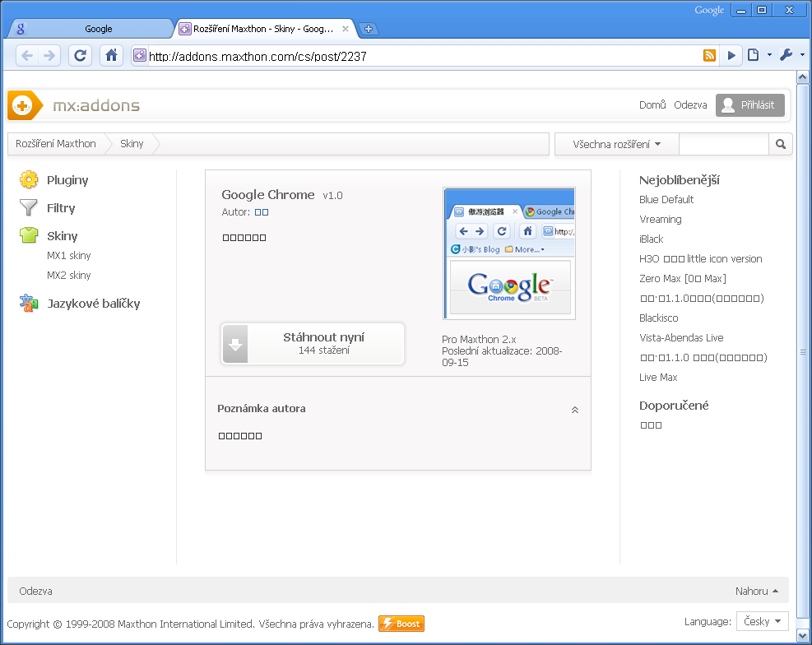Open the Česky language selector

pos(761,621)
